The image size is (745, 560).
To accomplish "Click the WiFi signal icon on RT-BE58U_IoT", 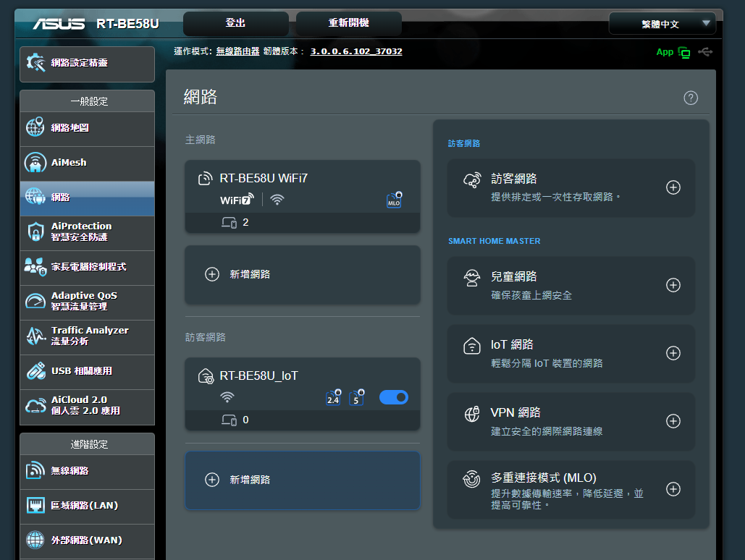I will point(227,397).
